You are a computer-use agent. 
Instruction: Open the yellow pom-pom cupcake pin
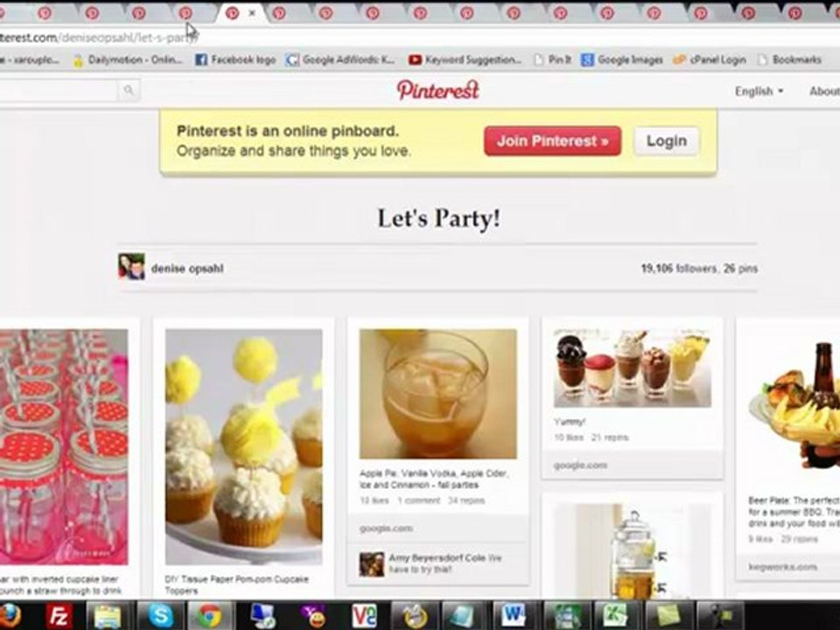pos(244,446)
